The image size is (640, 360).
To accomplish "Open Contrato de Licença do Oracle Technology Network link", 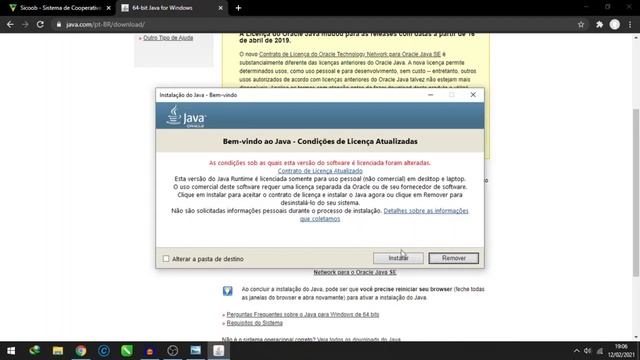I will coord(350,54).
